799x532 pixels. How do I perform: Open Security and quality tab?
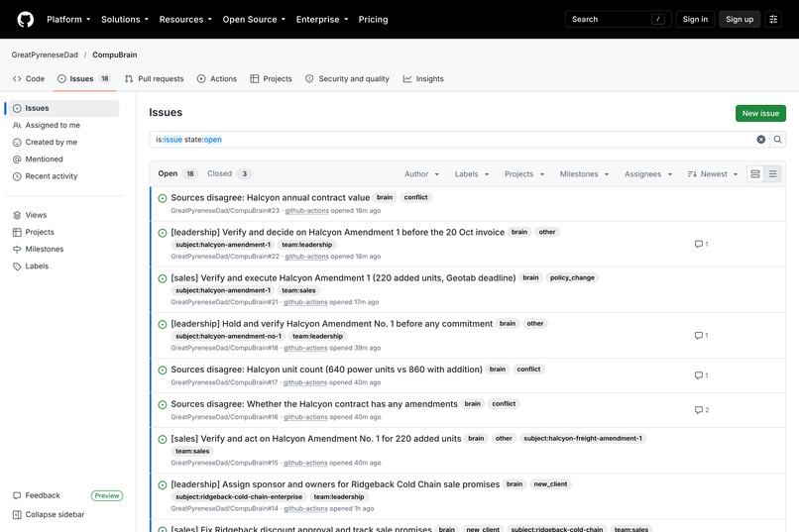coord(348,79)
